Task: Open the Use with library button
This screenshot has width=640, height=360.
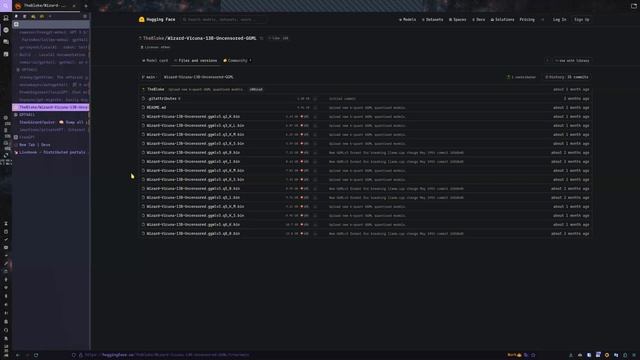Action: pos(572,61)
